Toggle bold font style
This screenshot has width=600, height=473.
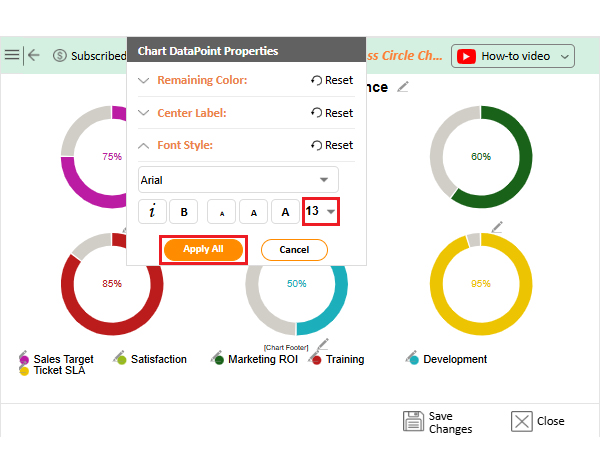tap(184, 211)
